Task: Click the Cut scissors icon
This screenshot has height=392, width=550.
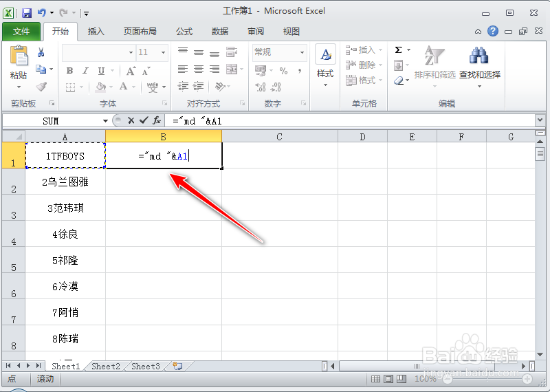Action: (x=41, y=52)
